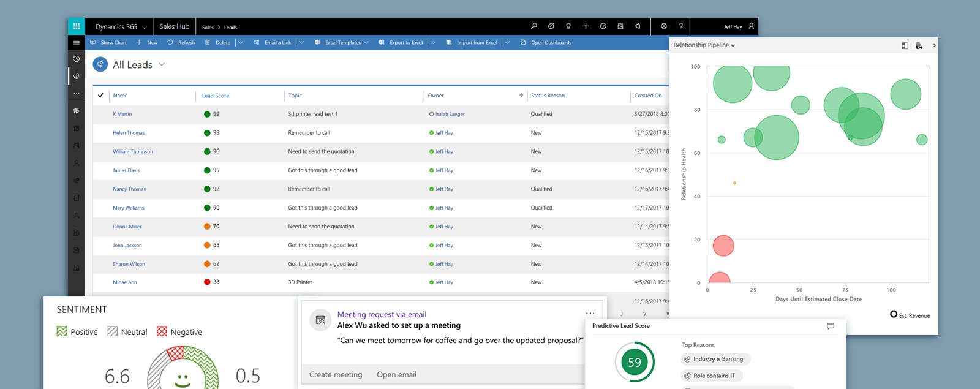Screen dimensions: 980x389
Task: Toggle the select-all rows checkmark
Action: coord(100,96)
